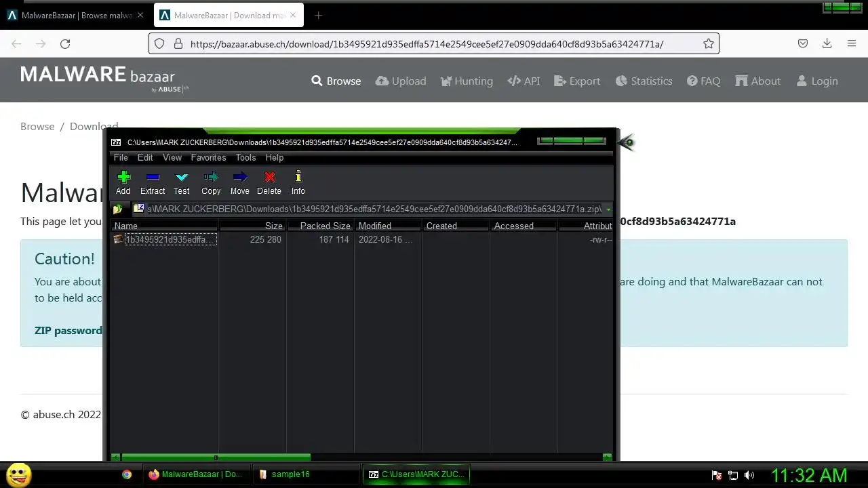This screenshot has height=488, width=868.
Task: Open Export in MalwareBazaar navbar
Action: pyautogui.click(x=577, y=81)
